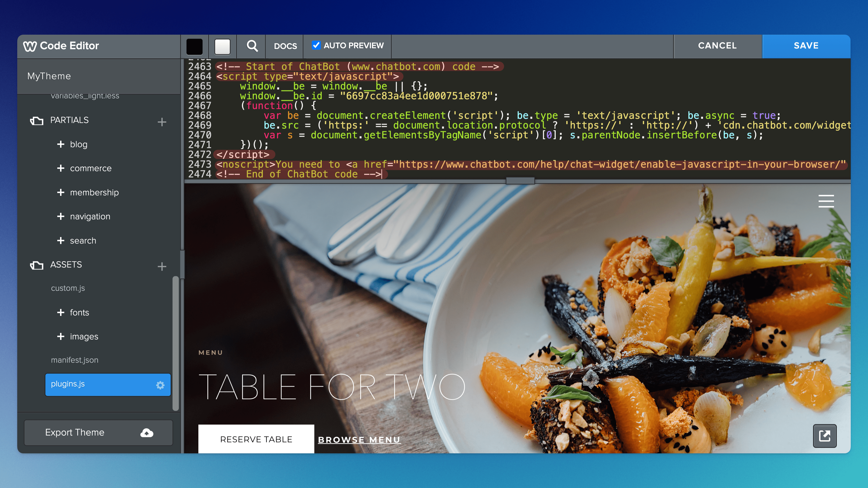Select the black editor theme swatch
This screenshot has height=488, width=868.
pyautogui.click(x=194, y=47)
